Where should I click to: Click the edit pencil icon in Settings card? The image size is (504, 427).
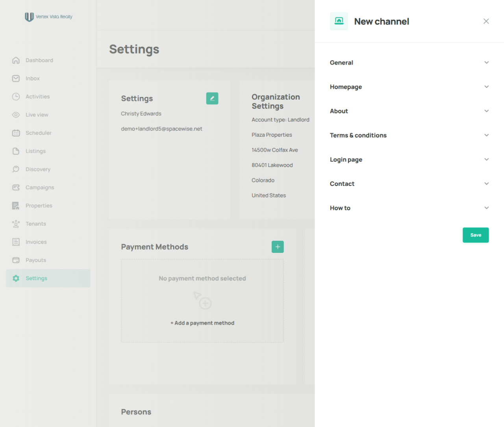pos(212,98)
